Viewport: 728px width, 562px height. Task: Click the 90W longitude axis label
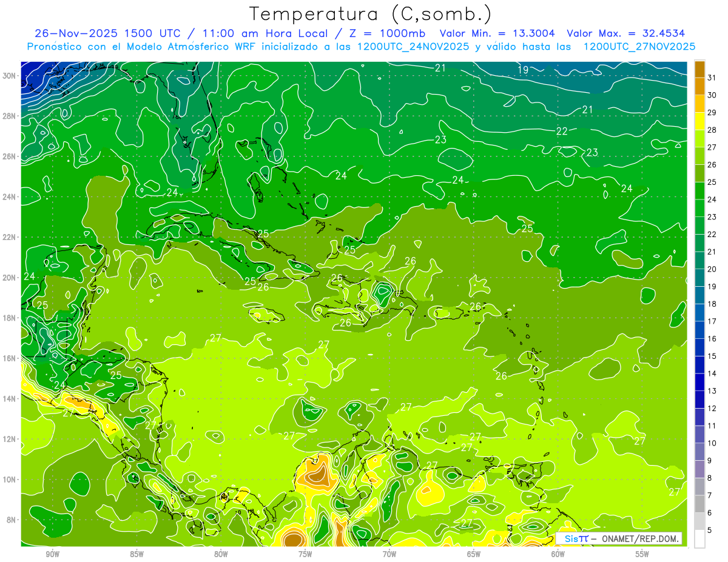pyautogui.click(x=53, y=555)
